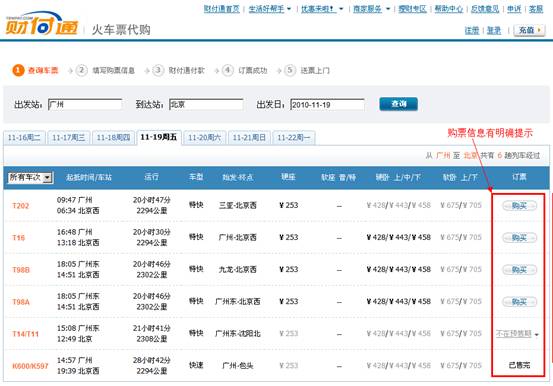Image resolution: width=553 pixels, height=386 pixels.
Task: Click T202 hard seat price ¥253
Action: click(288, 205)
